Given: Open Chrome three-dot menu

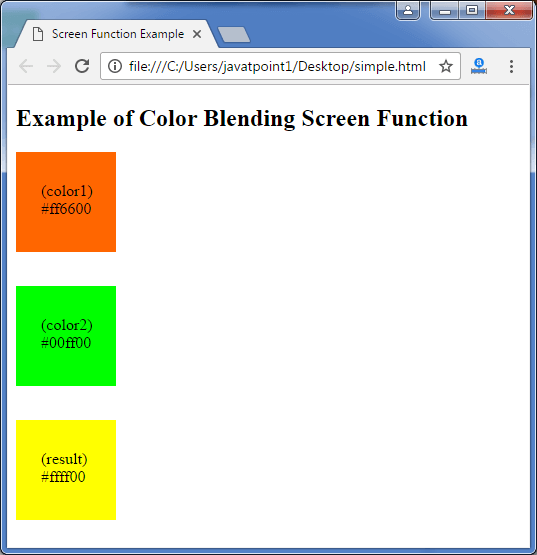Looking at the screenshot, I should click(511, 66).
